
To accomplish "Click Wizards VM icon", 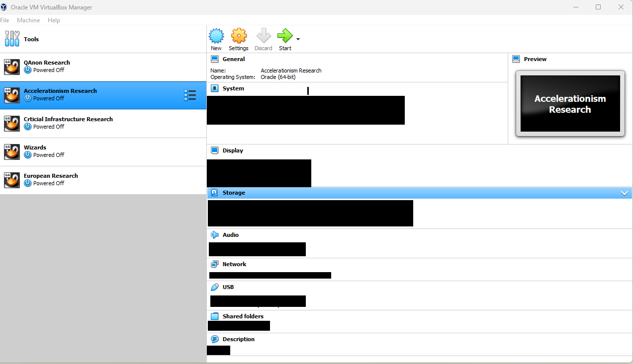I will point(12,152).
